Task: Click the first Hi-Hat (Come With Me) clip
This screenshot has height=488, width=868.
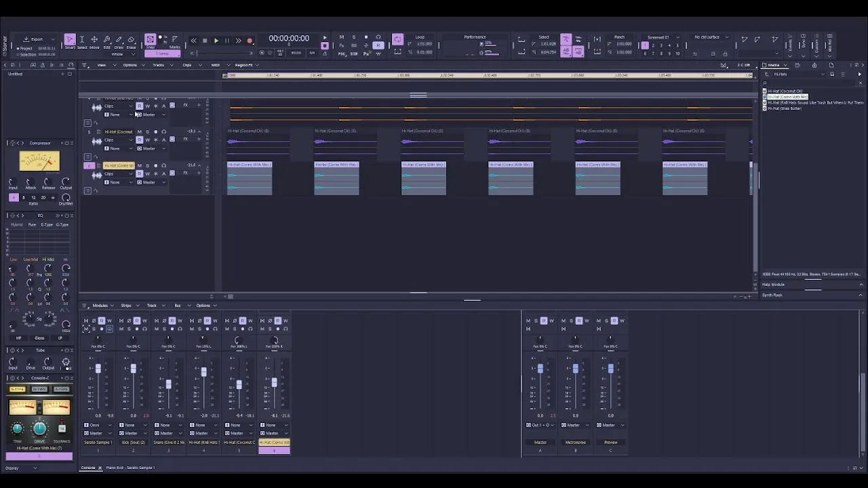Action: (250, 178)
